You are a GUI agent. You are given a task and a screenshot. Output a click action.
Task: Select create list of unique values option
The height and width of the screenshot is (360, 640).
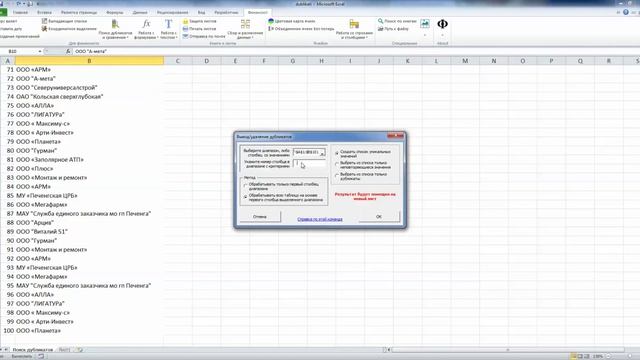tap(337, 153)
